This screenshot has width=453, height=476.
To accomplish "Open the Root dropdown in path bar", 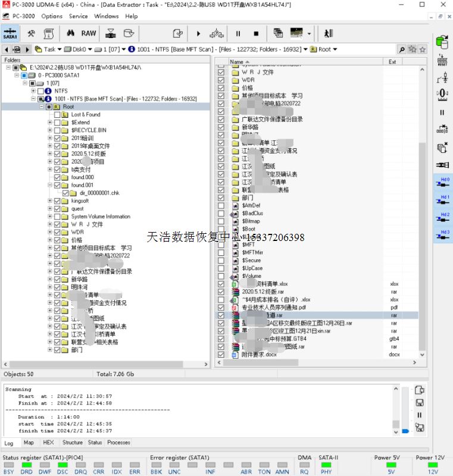I will tap(335, 49).
